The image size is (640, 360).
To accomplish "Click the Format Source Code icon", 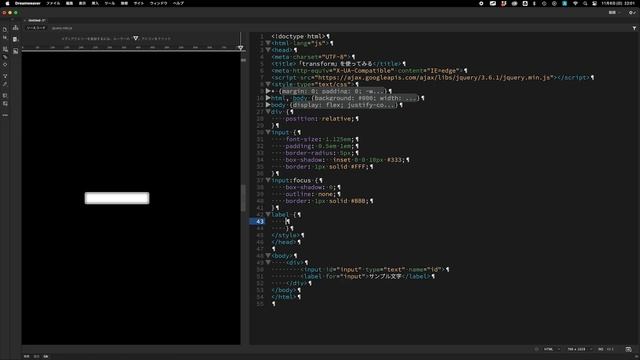I will (5, 84).
